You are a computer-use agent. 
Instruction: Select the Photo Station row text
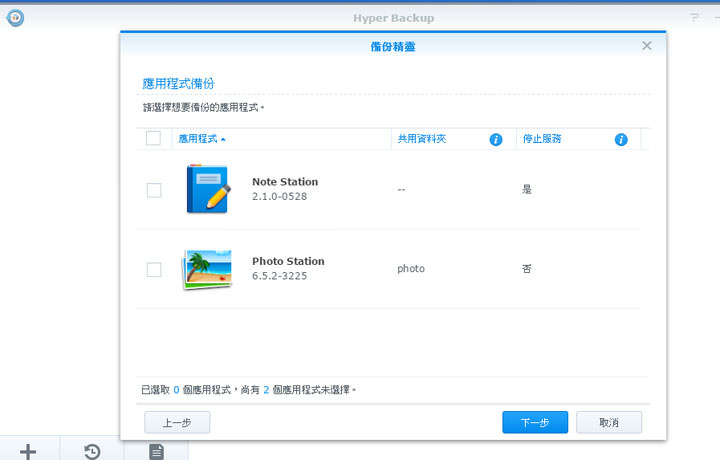coord(288,262)
